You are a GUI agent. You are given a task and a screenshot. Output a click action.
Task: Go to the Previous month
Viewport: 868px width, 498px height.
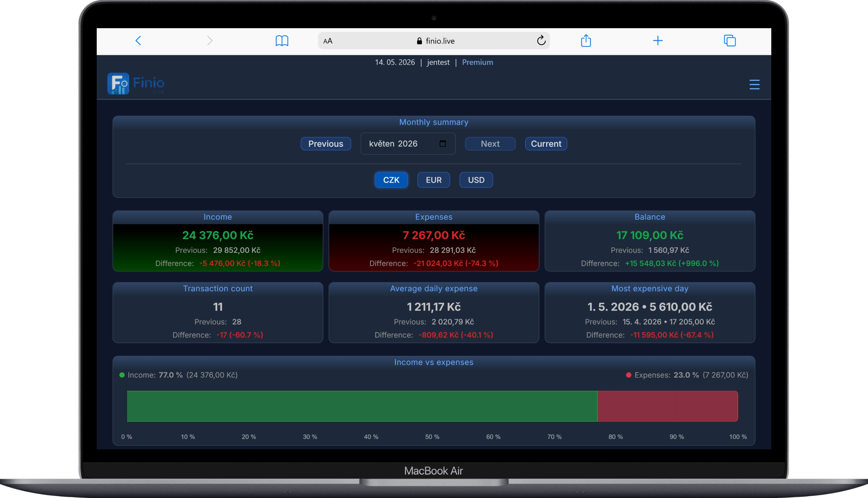325,144
